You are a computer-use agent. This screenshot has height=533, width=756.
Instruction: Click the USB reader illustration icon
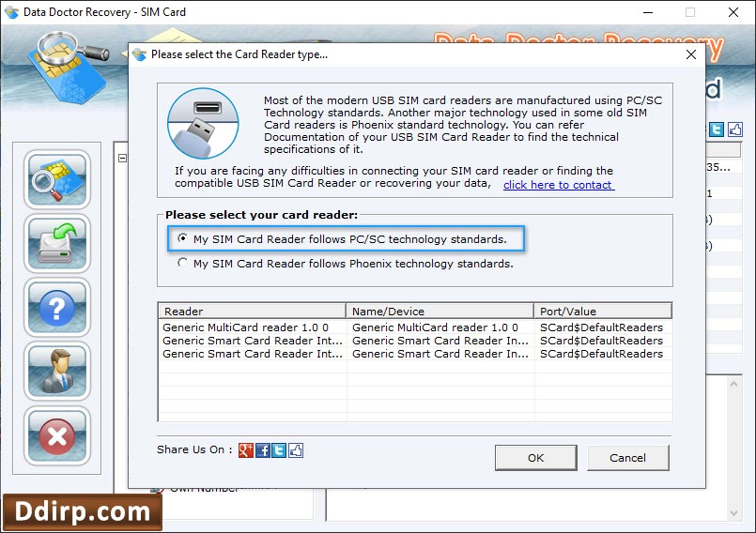pos(203,123)
